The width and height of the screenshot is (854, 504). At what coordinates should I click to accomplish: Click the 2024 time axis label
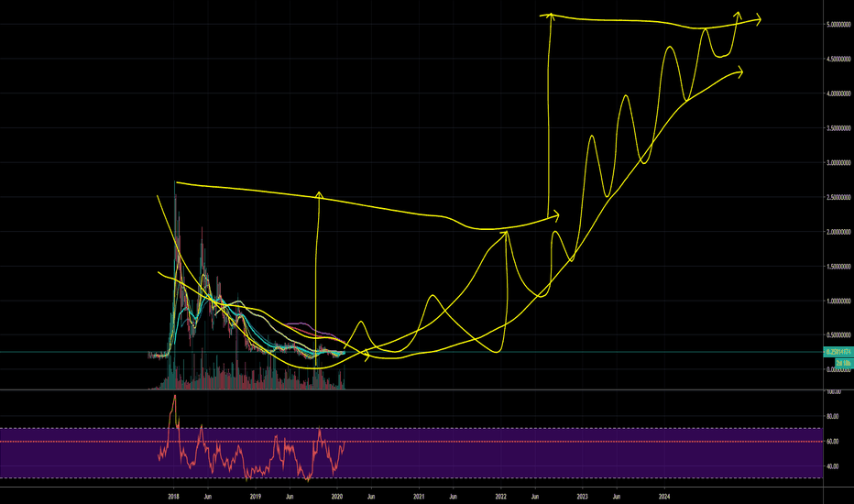pos(664,497)
